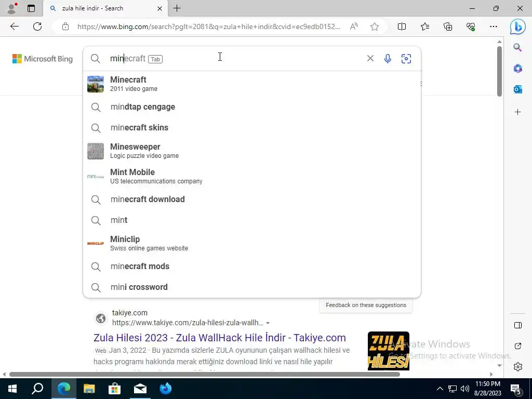Click the takiye.com result URL

click(x=188, y=323)
